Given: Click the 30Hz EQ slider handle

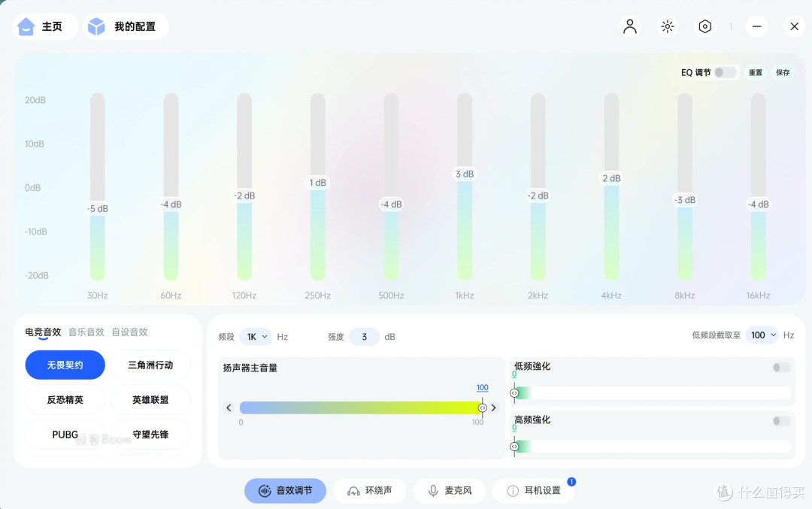Looking at the screenshot, I should 97,209.
